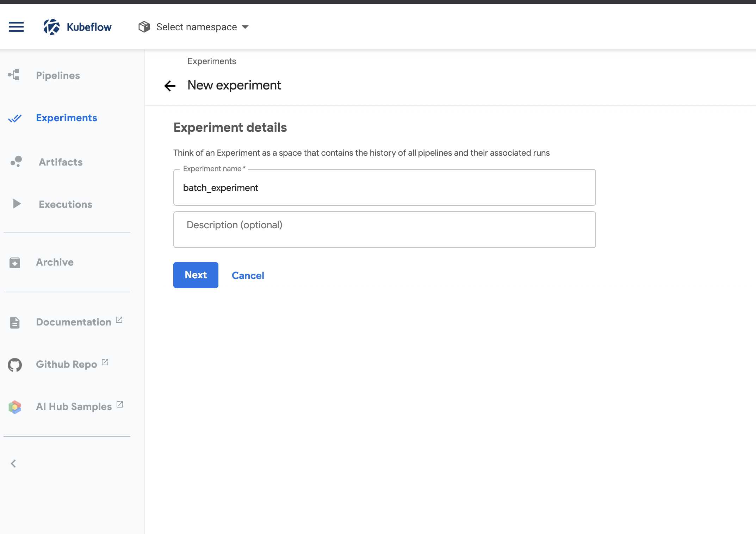Click the Archive box icon
The height and width of the screenshot is (534, 756).
[x=15, y=262]
